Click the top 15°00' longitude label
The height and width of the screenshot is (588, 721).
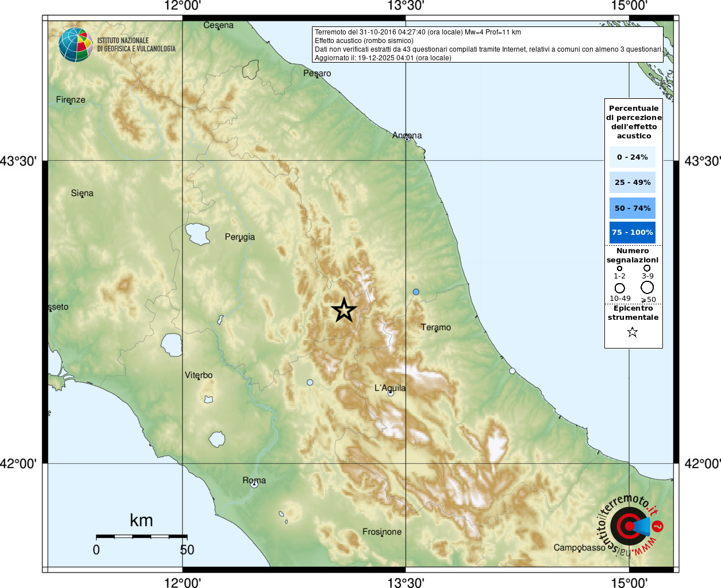coord(629,6)
